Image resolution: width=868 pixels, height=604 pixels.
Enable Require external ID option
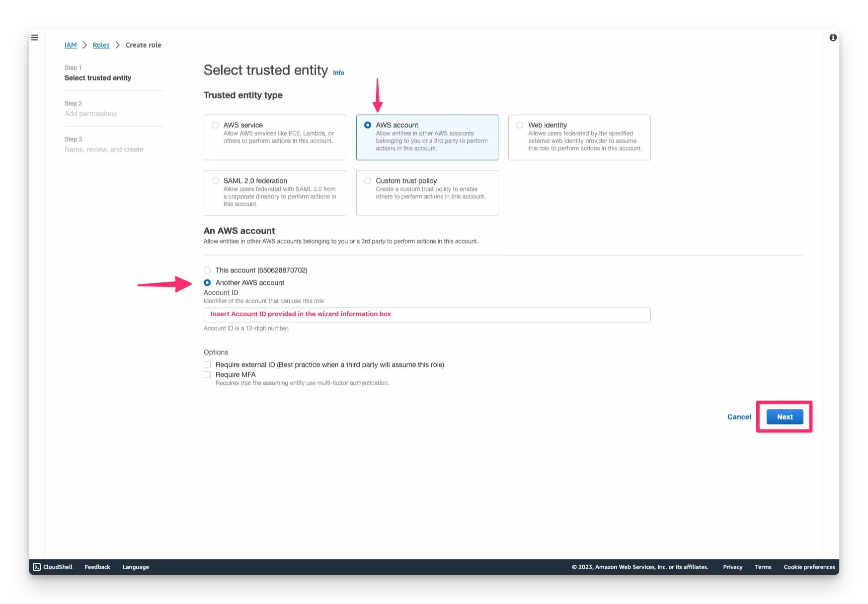207,364
